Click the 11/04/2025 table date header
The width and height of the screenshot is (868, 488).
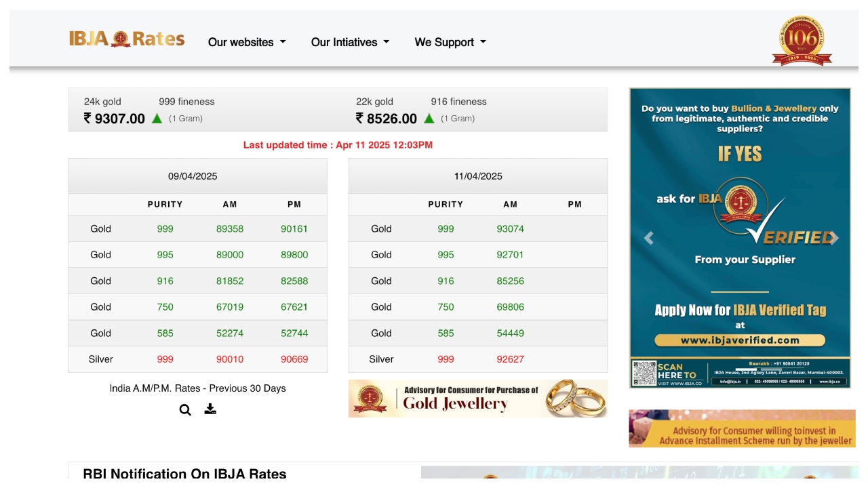(x=478, y=176)
